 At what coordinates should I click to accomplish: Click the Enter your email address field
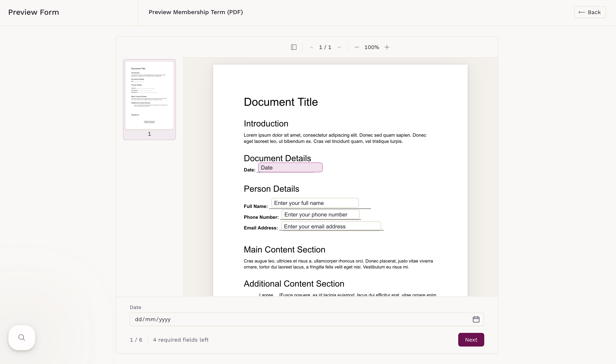[331, 226]
